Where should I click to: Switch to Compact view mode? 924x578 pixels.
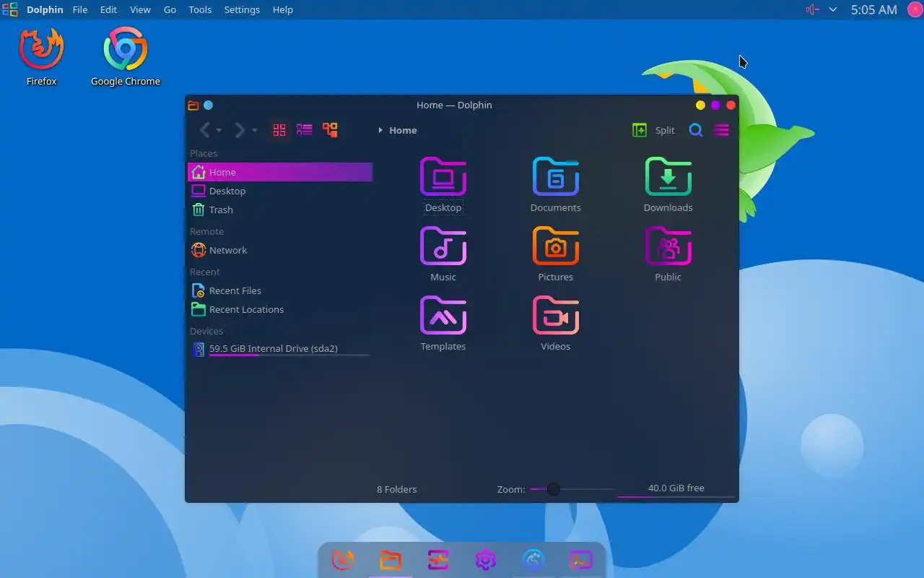click(305, 130)
